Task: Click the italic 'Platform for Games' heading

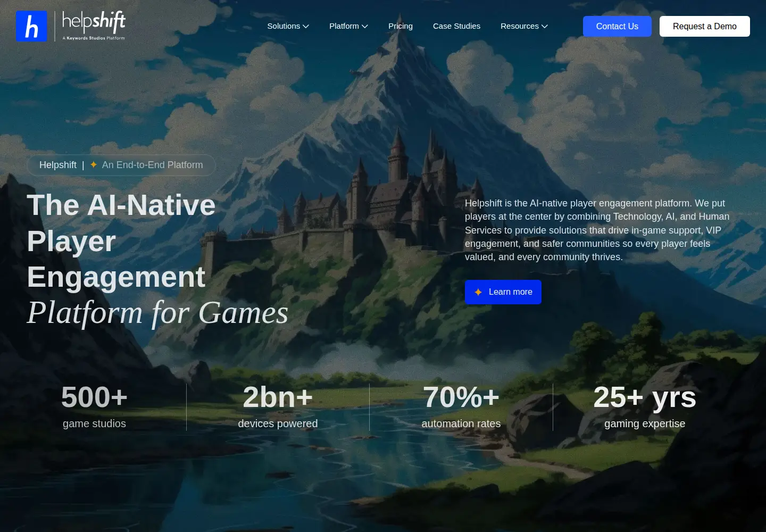Action: [158, 312]
